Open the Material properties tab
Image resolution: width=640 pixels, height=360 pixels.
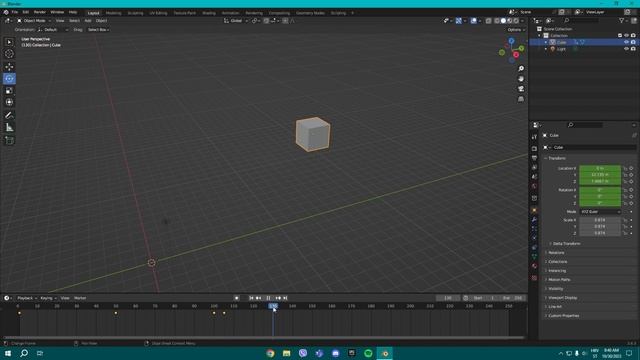tap(534, 266)
